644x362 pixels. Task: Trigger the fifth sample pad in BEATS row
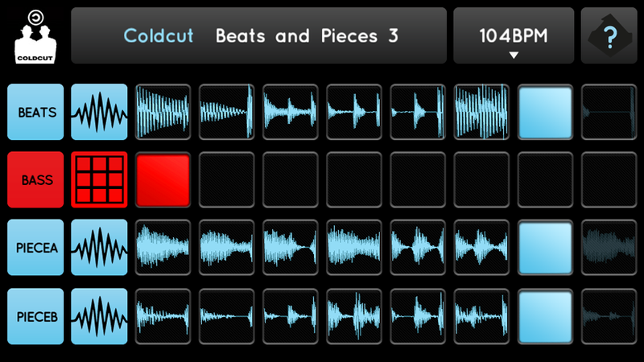(x=418, y=112)
